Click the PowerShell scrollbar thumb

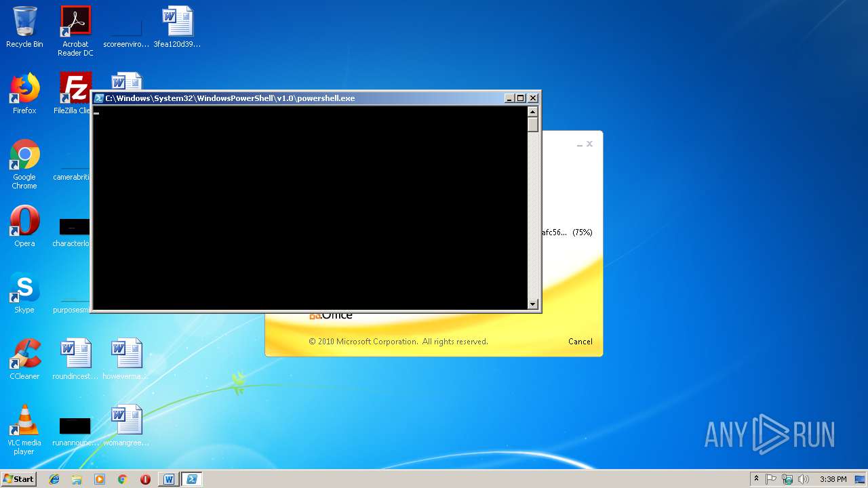coord(533,125)
